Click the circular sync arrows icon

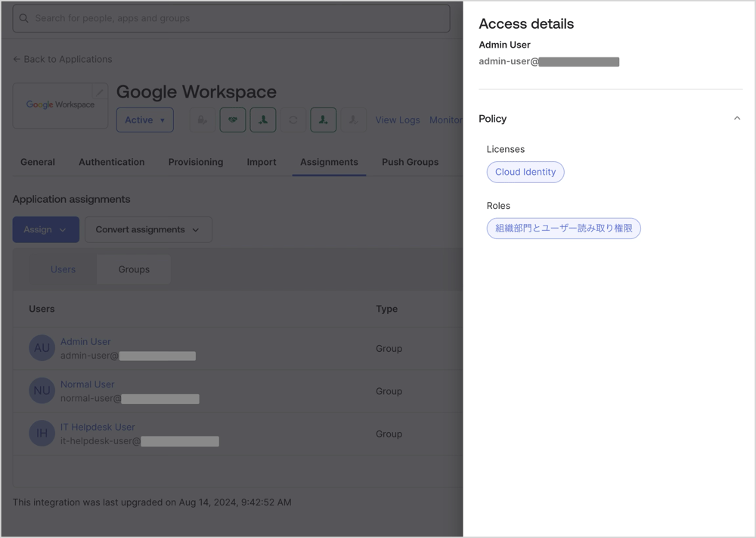293,120
